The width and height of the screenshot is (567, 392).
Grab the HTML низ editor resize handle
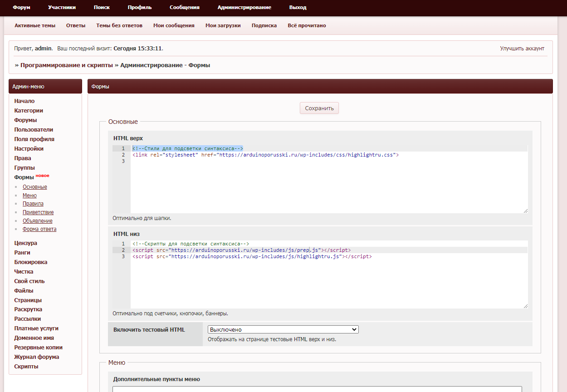tap(525, 306)
